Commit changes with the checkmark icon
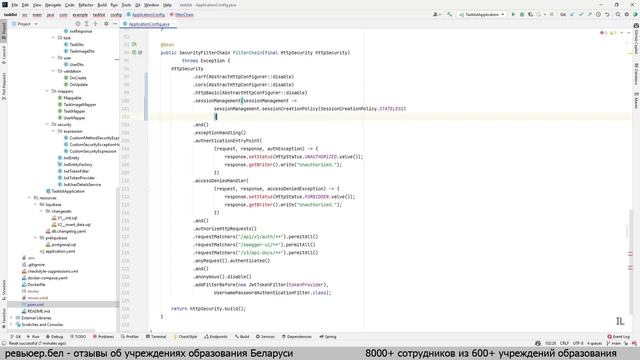640x360 pixels. 581,14
